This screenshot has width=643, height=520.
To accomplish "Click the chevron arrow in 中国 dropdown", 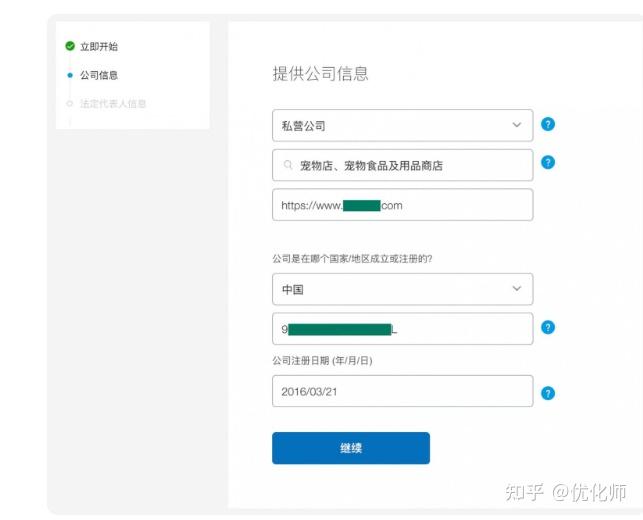I will coord(517,289).
